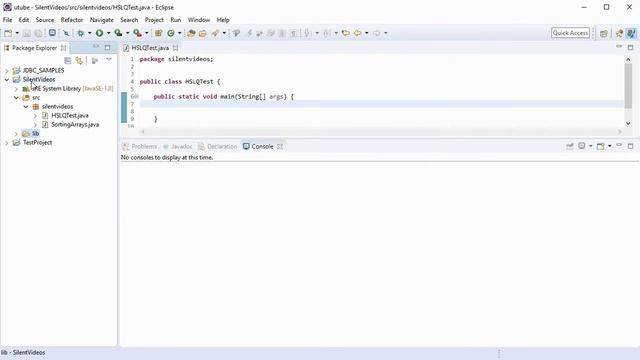Click the Open Type toolbar icon

coord(191,33)
